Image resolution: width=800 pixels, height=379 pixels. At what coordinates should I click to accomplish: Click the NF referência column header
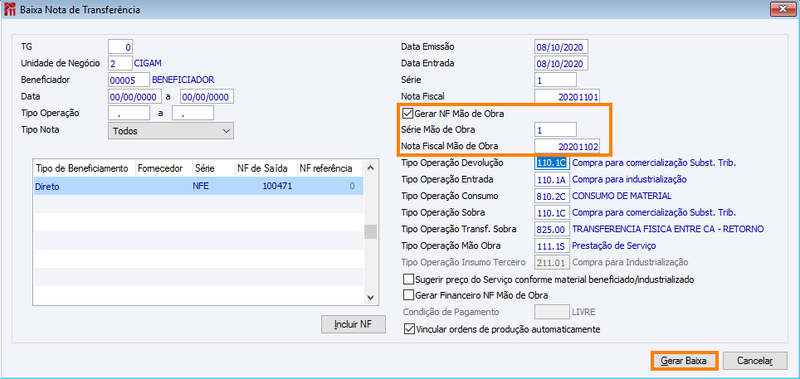point(330,168)
